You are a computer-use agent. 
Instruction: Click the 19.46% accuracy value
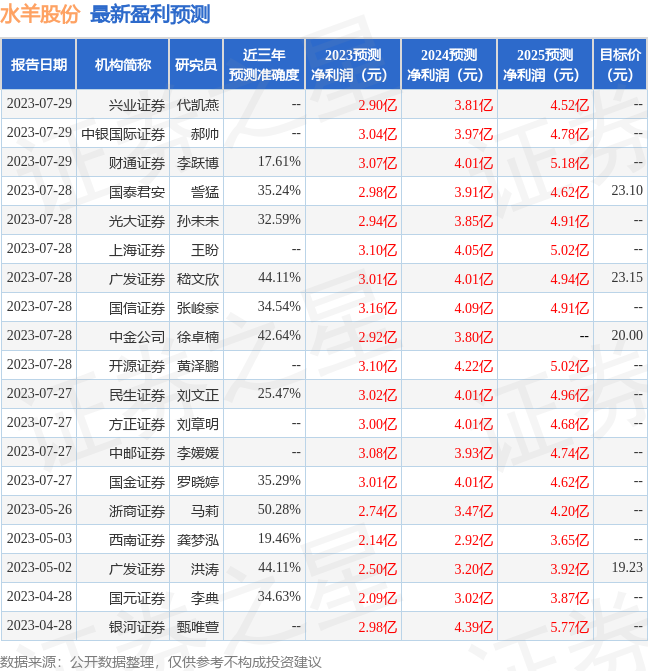coord(279,538)
